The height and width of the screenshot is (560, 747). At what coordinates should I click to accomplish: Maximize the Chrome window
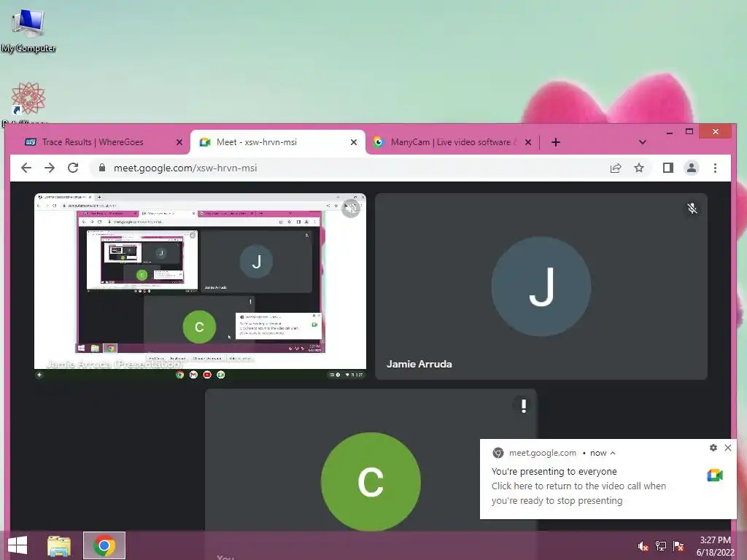coord(689,131)
